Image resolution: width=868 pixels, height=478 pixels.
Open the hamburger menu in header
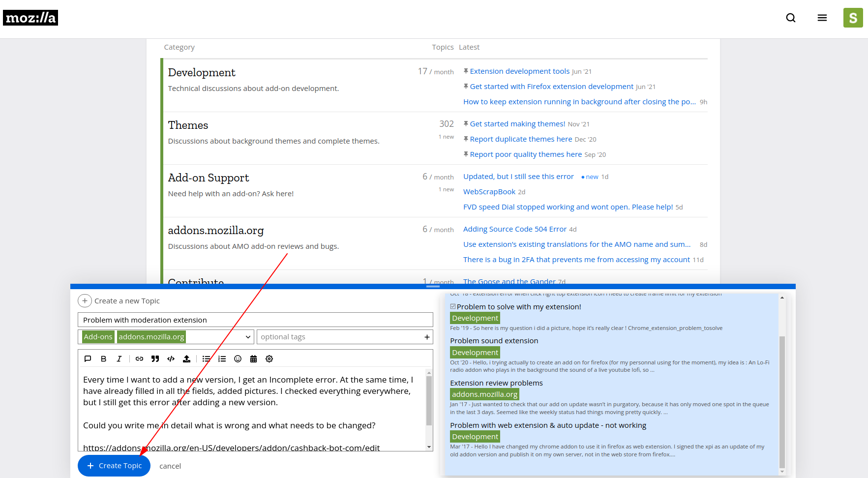822,18
